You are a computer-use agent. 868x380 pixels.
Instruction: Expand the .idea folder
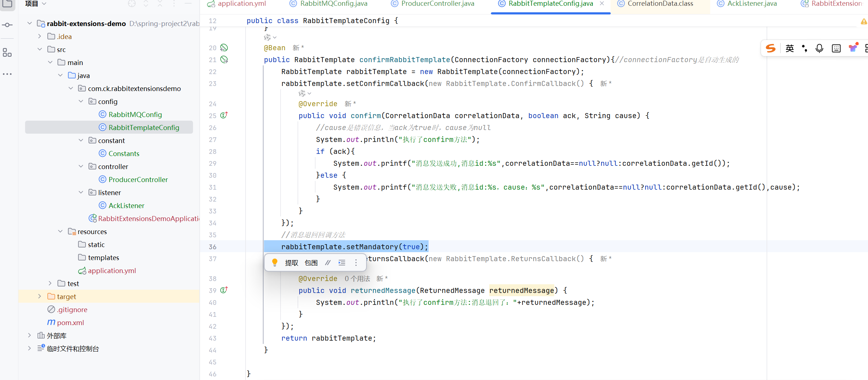[40, 36]
